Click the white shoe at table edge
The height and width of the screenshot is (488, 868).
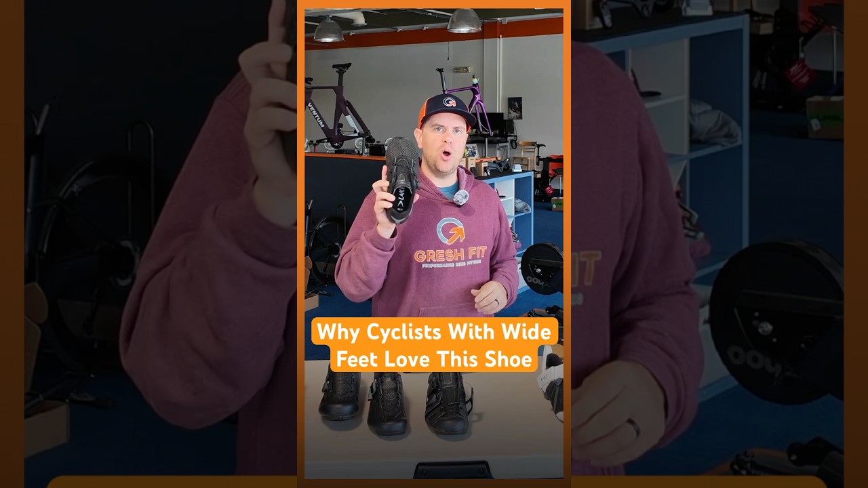pos(552,382)
